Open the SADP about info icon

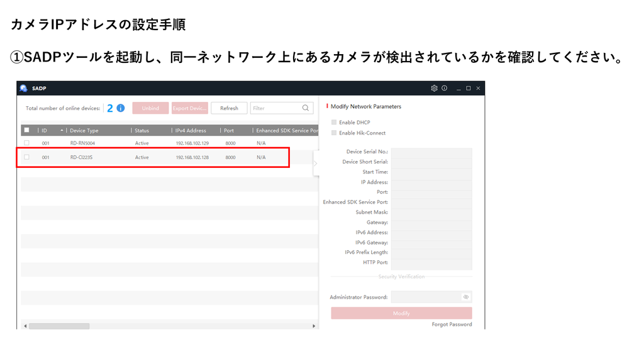click(445, 88)
